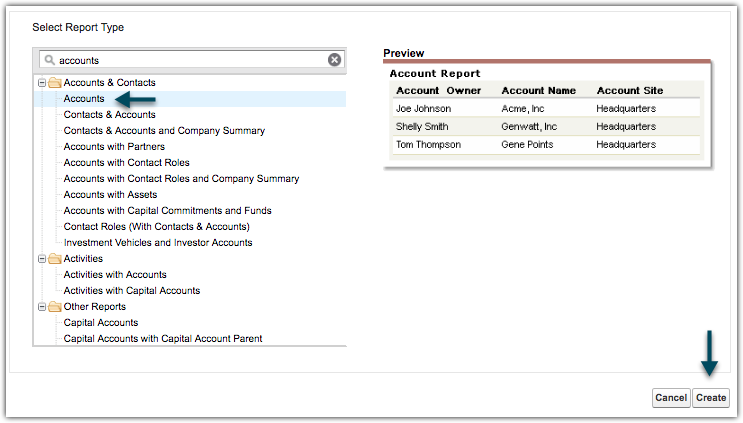Click the Genwatt, Inc preview cell
This screenshot has width=743, height=423.
point(529,126)
